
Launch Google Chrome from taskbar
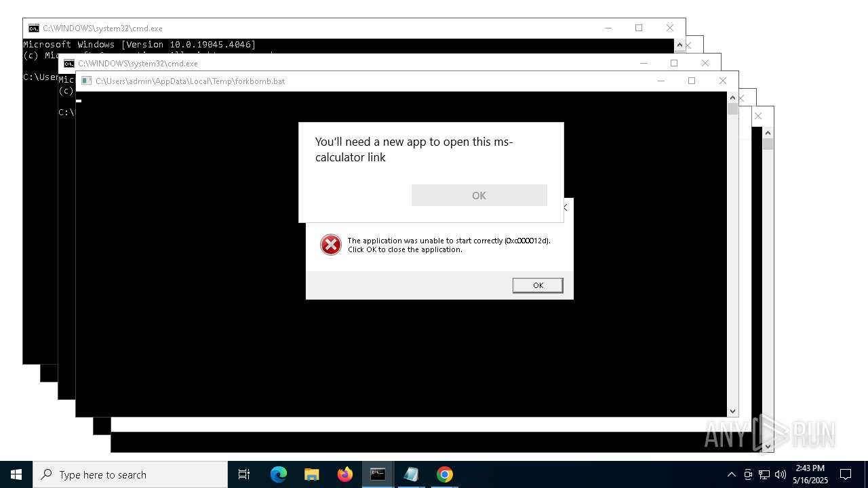pyautogui.click(x=444, y=474)
